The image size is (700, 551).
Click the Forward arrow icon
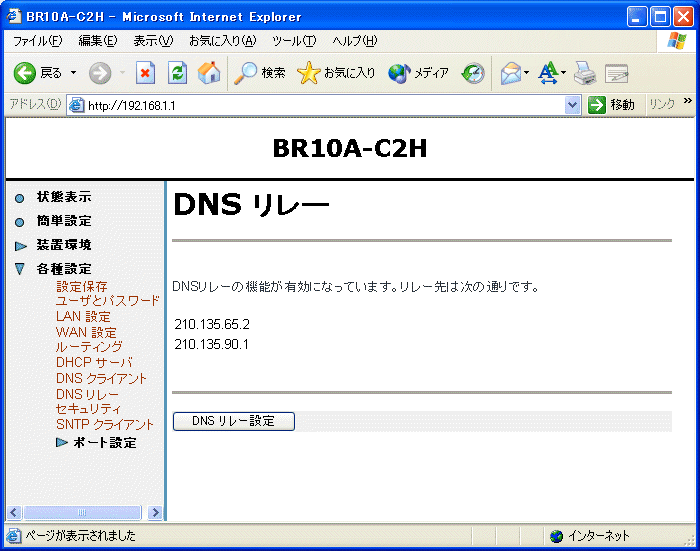(x=100, y=73)
